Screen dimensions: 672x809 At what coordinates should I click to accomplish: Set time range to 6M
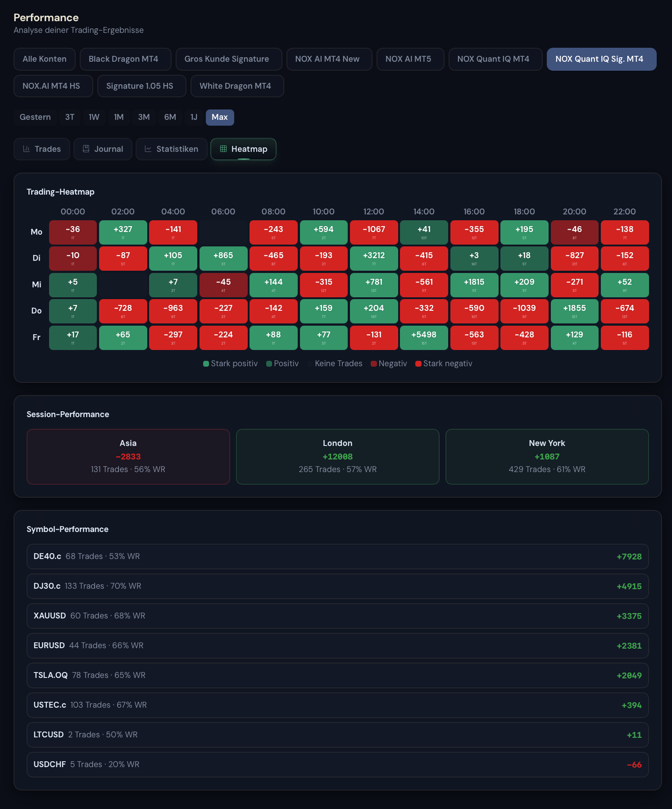[x=170, y=117]
